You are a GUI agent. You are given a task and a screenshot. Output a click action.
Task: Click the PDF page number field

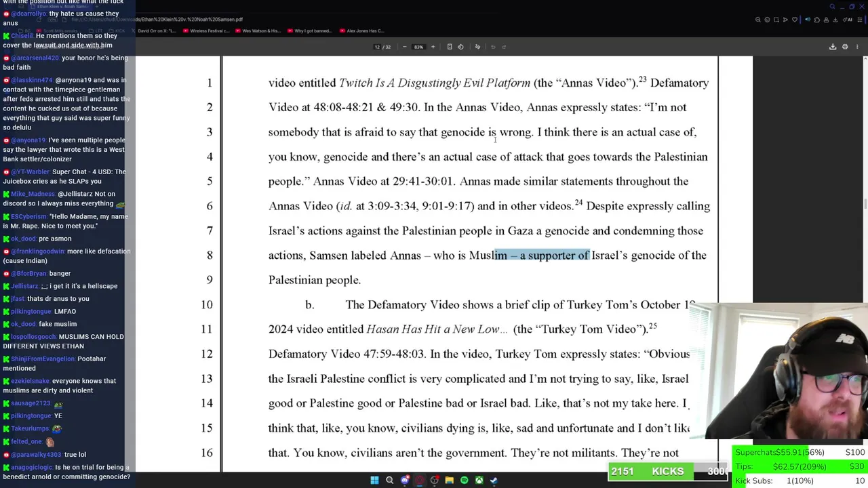coord(377,47)
